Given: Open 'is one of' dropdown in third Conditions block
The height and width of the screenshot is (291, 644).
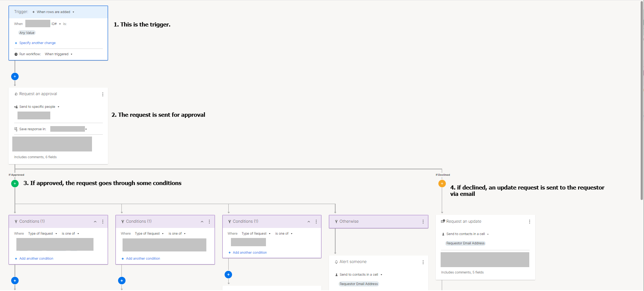Looking at the screenshot, I should coord(284,234).
